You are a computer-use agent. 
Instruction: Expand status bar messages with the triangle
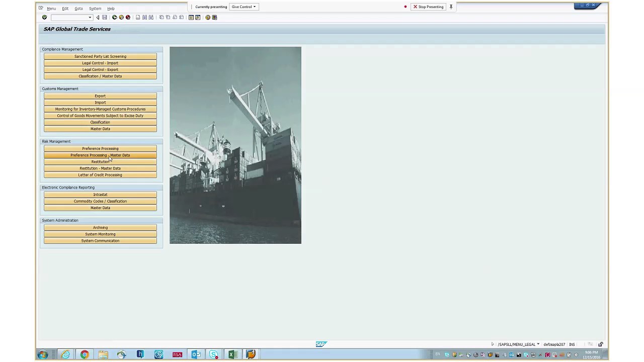tap(493, 344)
